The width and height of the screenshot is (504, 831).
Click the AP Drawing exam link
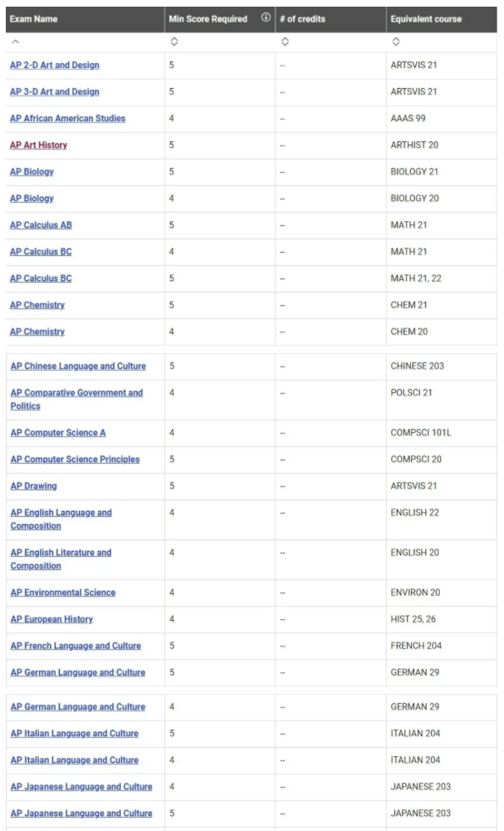click(34, 486)
